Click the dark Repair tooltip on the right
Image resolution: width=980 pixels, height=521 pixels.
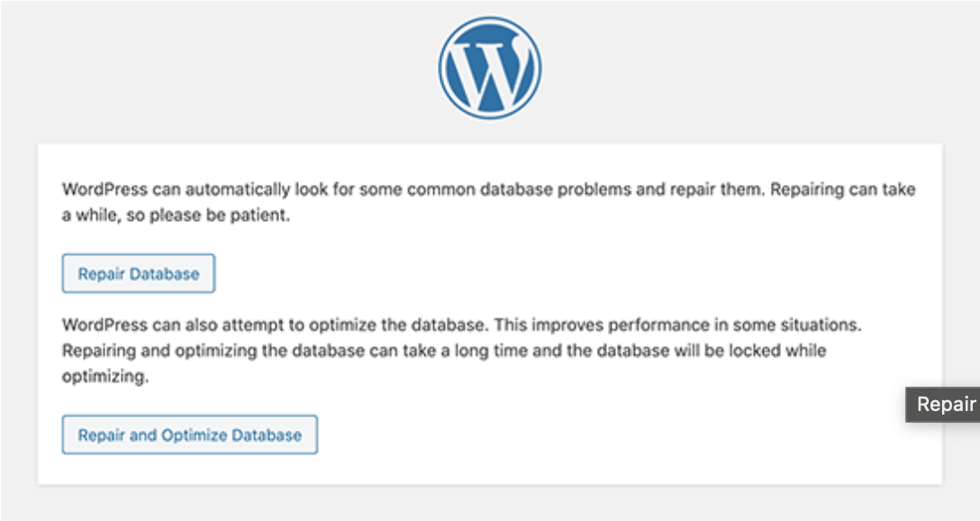pos(942,405)
